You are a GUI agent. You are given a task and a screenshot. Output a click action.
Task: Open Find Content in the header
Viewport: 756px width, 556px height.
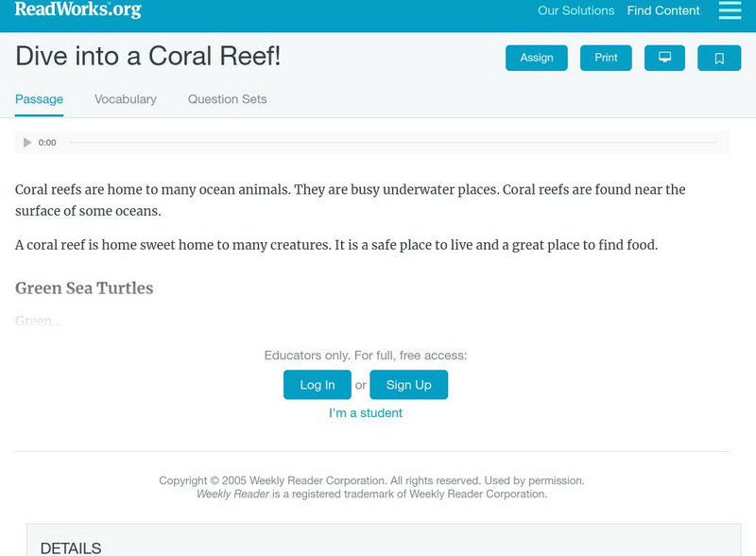[x=663, y=11]
